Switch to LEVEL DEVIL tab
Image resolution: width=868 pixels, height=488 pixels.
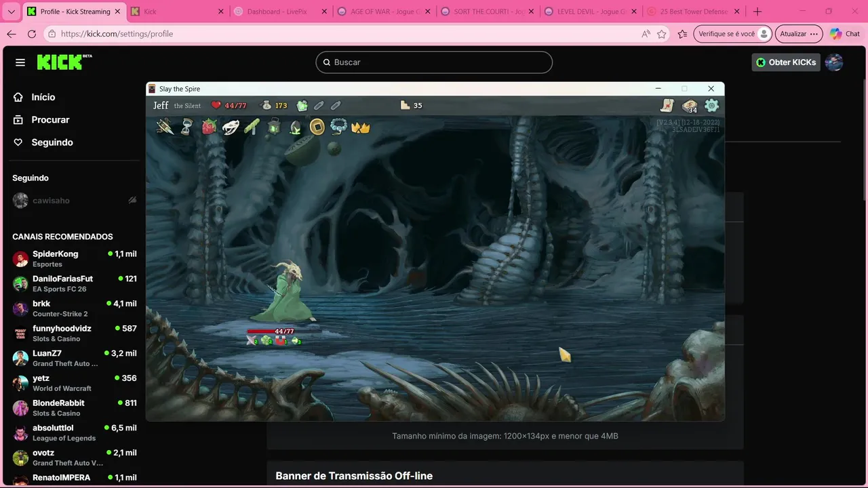[x=590, y=12]
